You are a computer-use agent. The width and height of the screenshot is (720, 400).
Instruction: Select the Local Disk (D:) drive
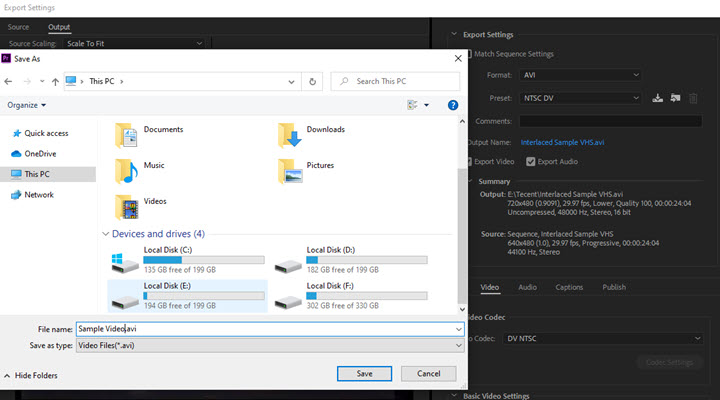point(351,260)
